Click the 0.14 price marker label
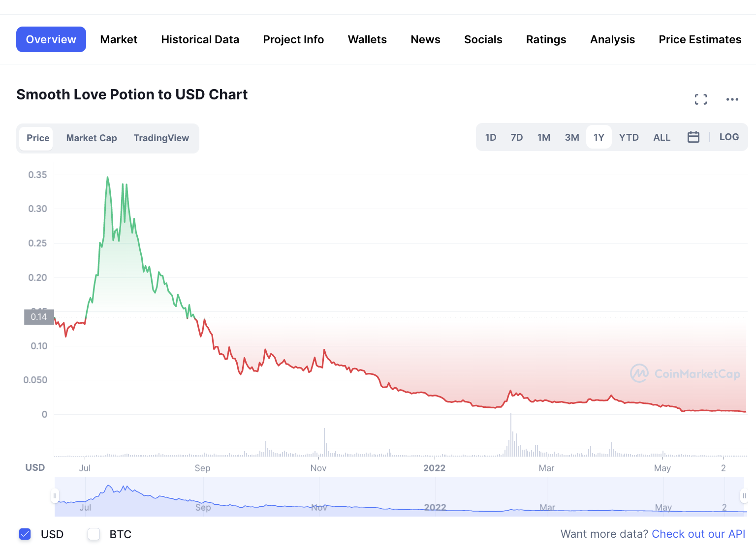The height and width of the screenshot is (552, 756). click(x=39, y=317)
